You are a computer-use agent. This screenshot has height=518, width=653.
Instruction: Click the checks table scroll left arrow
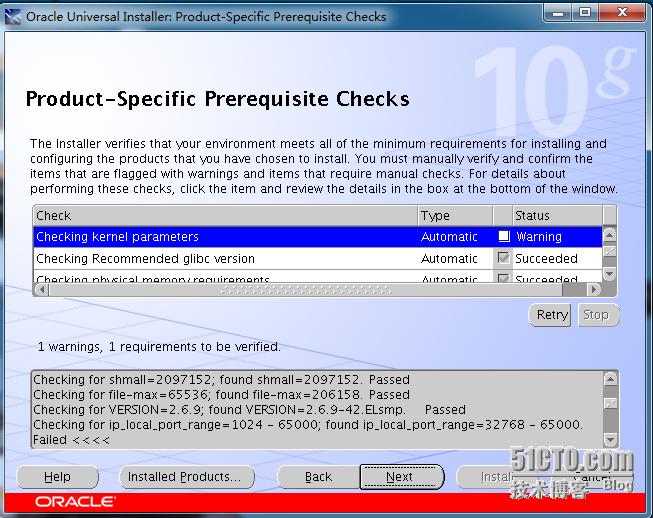(41, 289)
